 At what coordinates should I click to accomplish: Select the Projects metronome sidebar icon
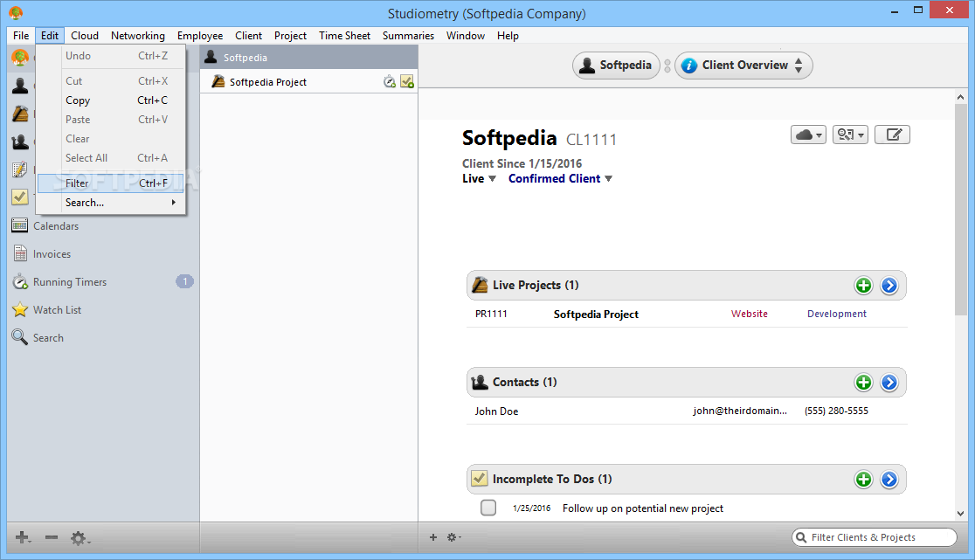click(20, 114)
